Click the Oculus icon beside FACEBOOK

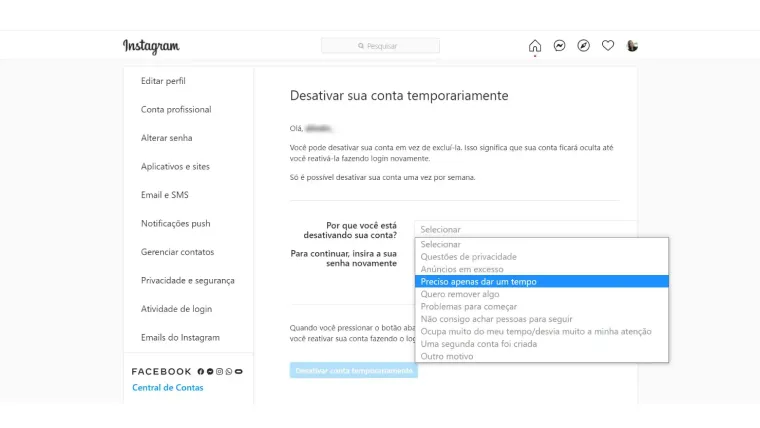click(x=238, y=371)
